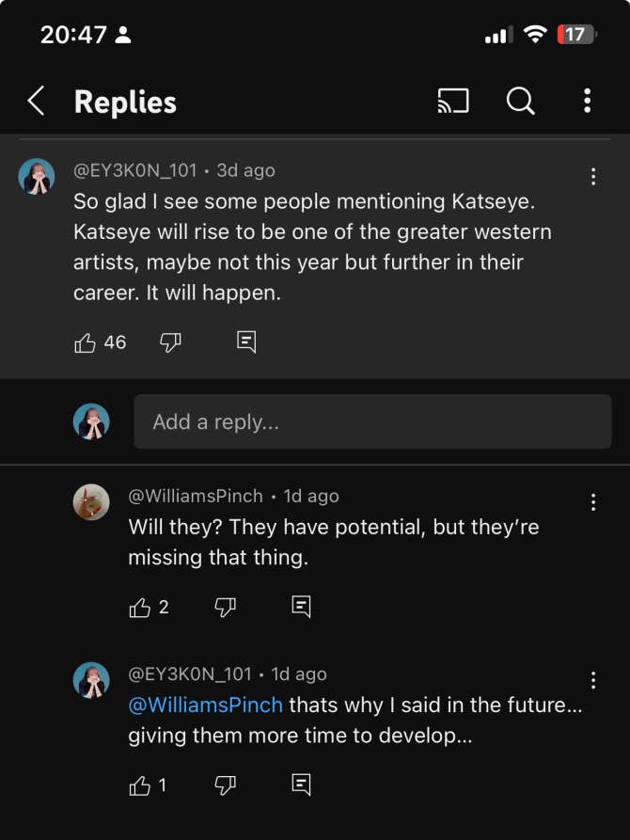Screen dimensions: 630x840
Task: Tap the back arrow beside Replies
Action: click(x=36, y=101)
